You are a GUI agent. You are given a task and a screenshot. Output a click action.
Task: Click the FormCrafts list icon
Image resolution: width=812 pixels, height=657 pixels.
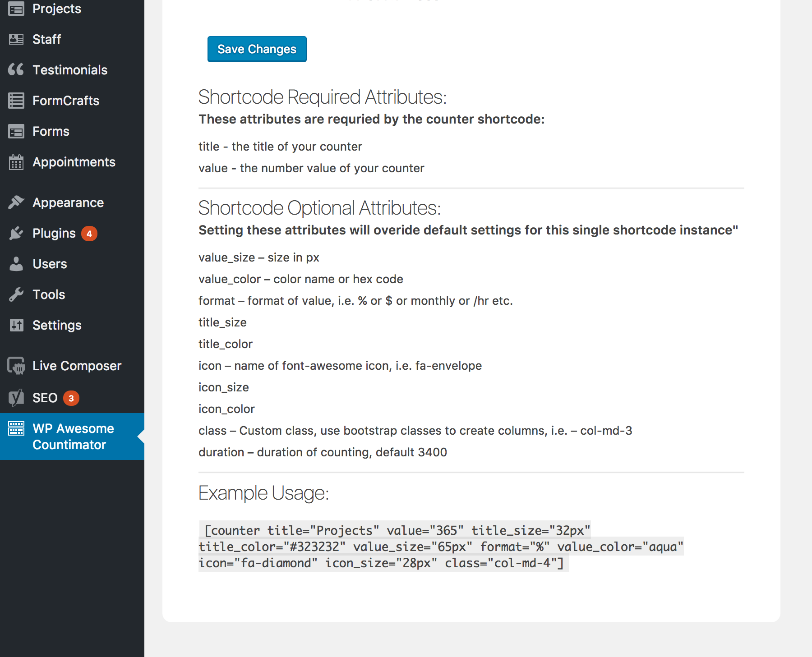16,101
